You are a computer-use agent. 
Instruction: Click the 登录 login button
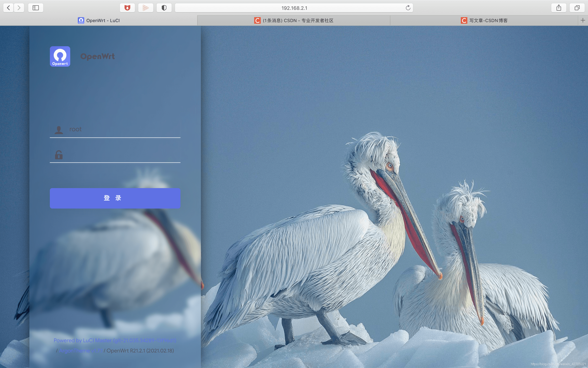115,198
